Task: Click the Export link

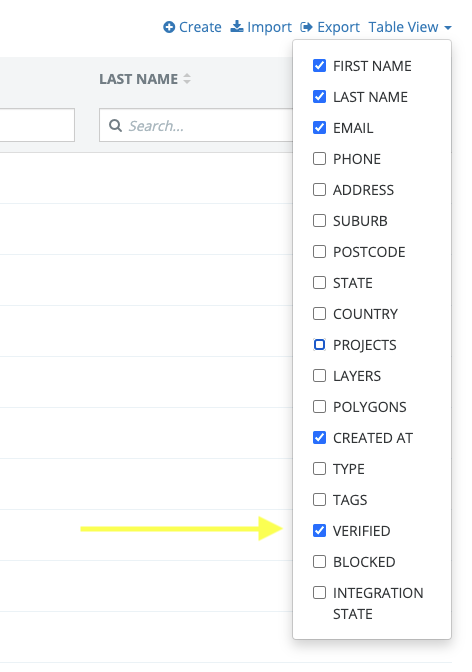Action: pos(330,27)
